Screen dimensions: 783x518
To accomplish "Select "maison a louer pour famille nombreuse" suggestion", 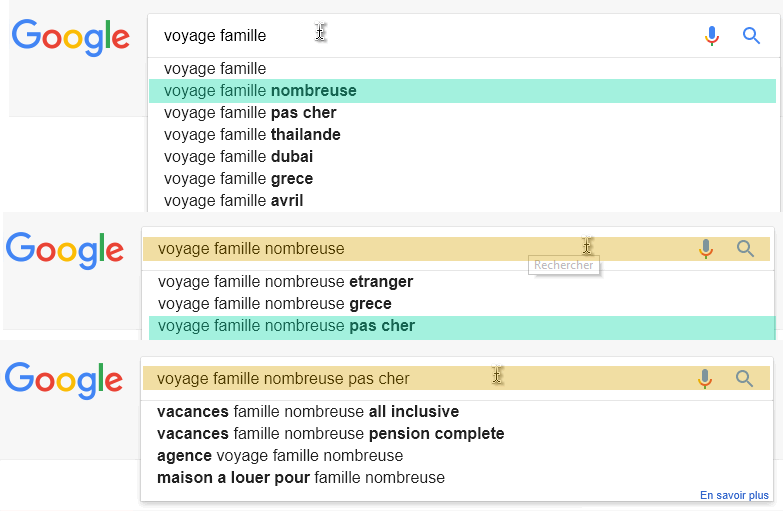I will [x=301, y=478].
